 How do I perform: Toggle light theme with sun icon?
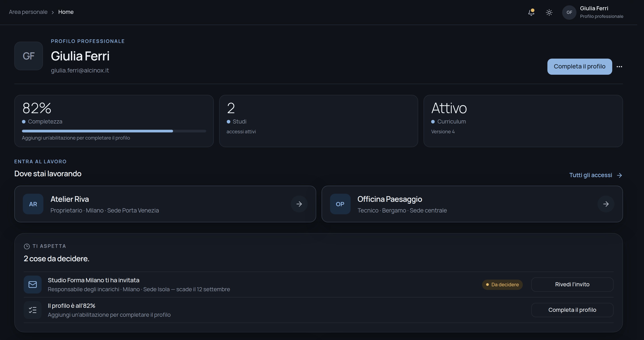tap(549, 12)
